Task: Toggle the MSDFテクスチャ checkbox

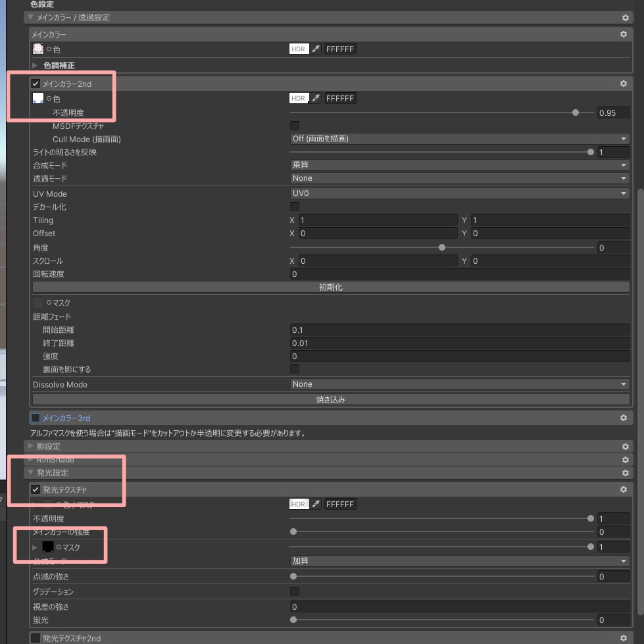Action: click(295, 126)
